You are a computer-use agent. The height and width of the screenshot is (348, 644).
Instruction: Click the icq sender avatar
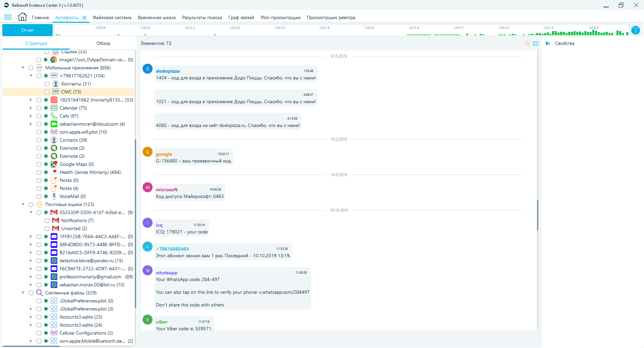point(148,223)
